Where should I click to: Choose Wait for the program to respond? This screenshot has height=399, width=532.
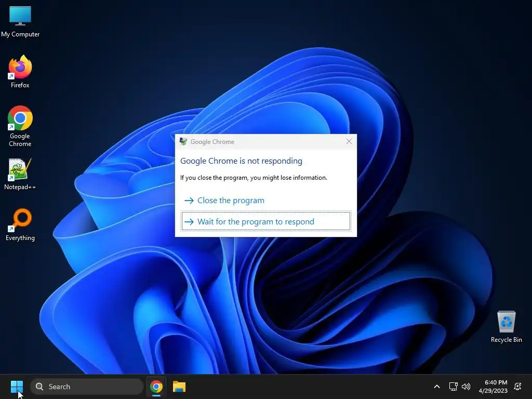(x=266, y=221)
